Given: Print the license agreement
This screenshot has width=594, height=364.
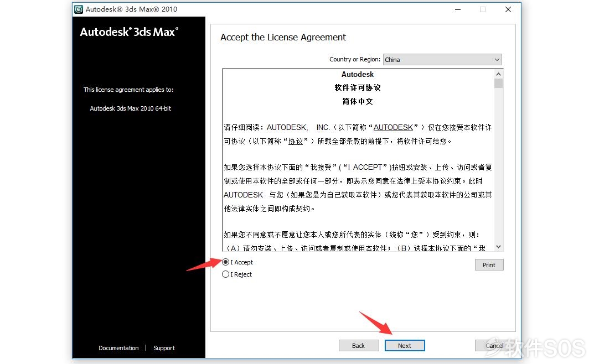Looking at the screenshot, I should click(489, 265).
